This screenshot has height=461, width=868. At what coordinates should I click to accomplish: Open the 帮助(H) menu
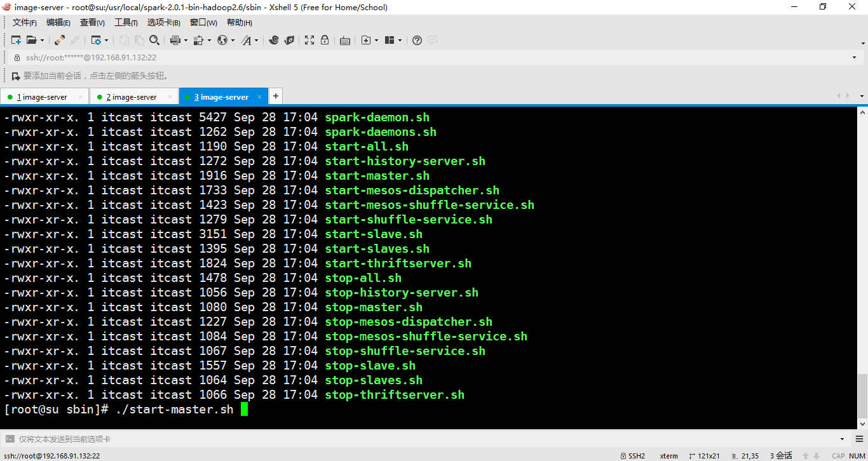coord(240,23)
